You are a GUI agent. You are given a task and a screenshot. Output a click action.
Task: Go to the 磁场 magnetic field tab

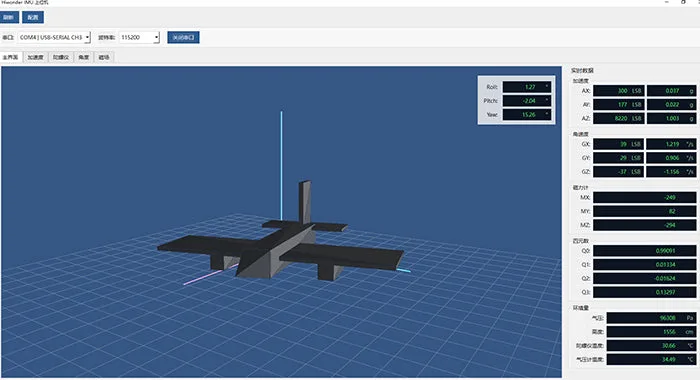pyautogui.click(x=104, y=57)
